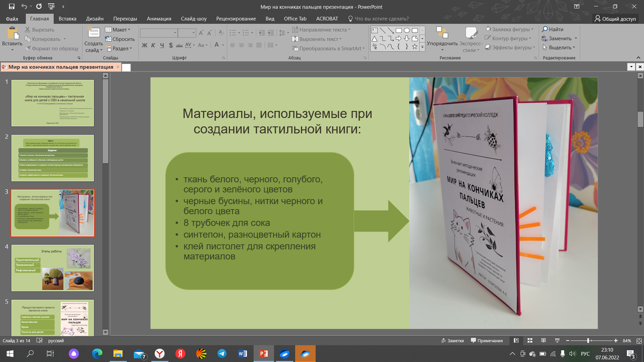Toggle the Примечания comments pane

(486, 341)
